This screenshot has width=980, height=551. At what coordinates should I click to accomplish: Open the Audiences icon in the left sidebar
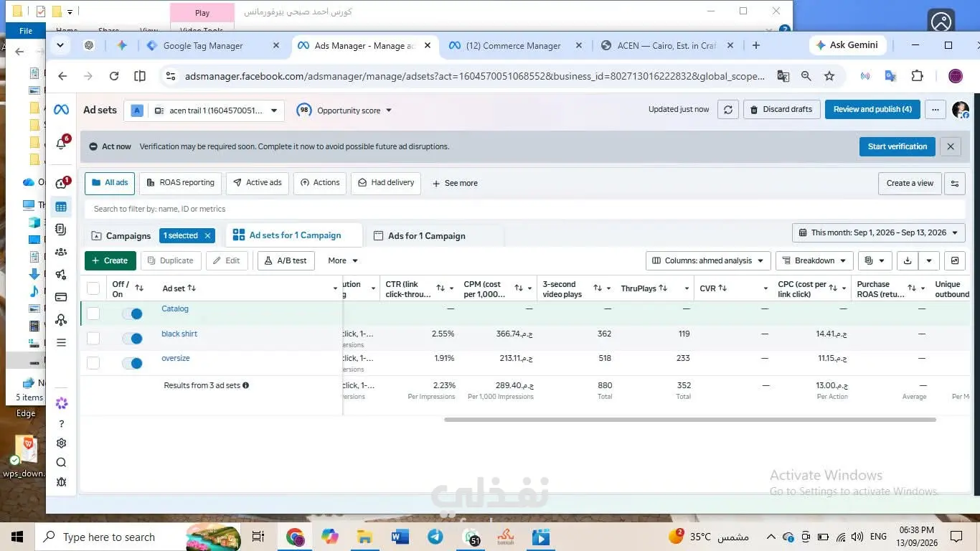pyautogui.click(x=61, y=252)
